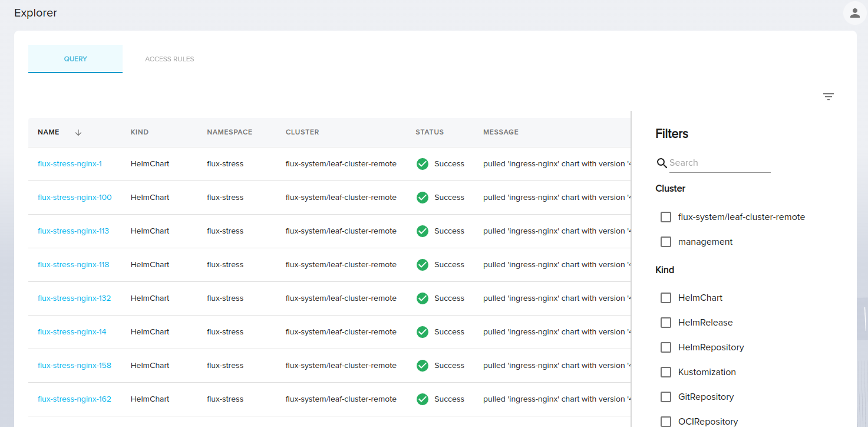This screenshot has height=427, width=868.
Task: Click message text in flux-stress-nginx-118 row
Action: click(x=557, y=265)
